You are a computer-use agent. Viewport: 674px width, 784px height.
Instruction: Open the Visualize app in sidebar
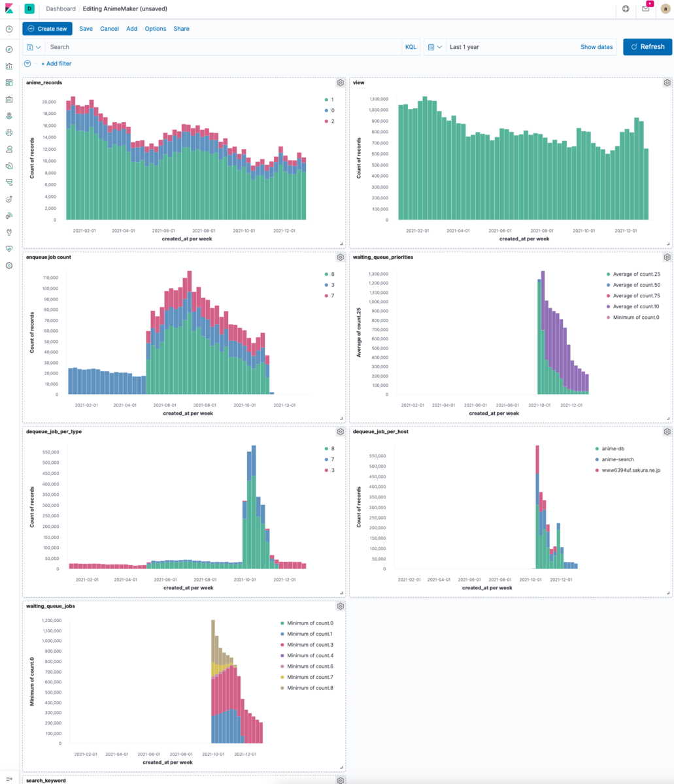(x=9, y=66)
